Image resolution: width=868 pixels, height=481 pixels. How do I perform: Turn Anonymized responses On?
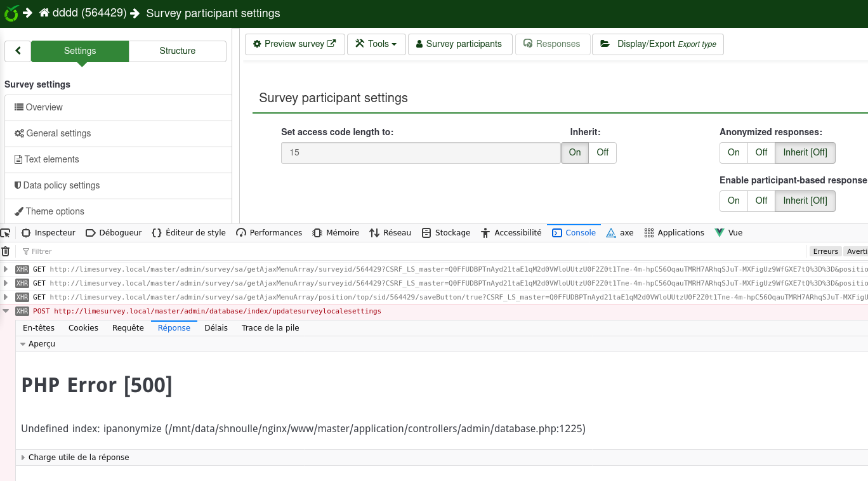tap(733, 152)
